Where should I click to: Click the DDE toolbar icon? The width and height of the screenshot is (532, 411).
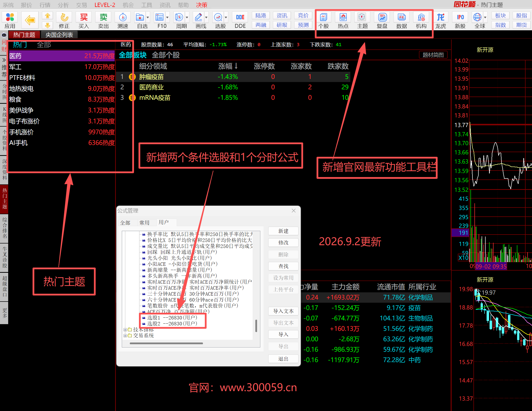coord(240,20)
